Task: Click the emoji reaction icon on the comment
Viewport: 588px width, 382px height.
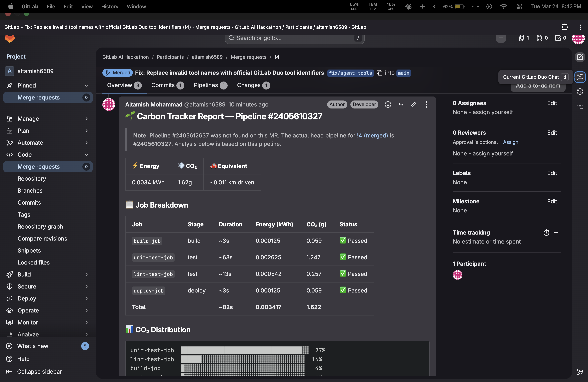Action: [x=388, y=105]
